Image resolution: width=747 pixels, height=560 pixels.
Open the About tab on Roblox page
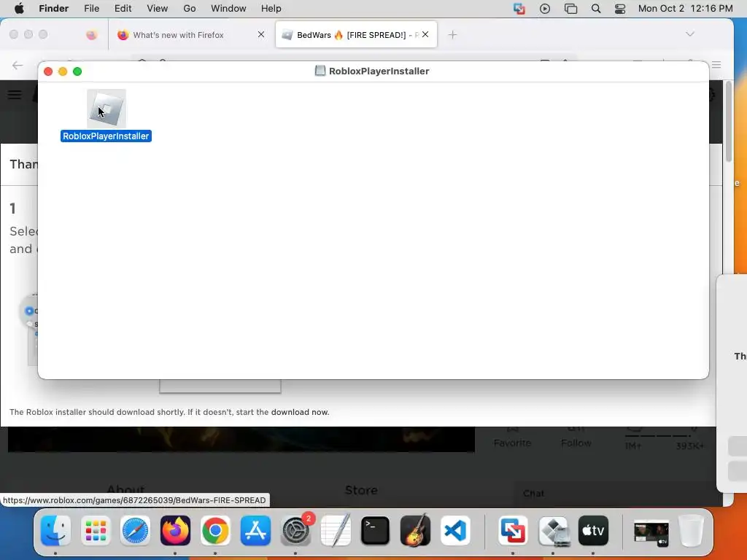pos(125,489)
